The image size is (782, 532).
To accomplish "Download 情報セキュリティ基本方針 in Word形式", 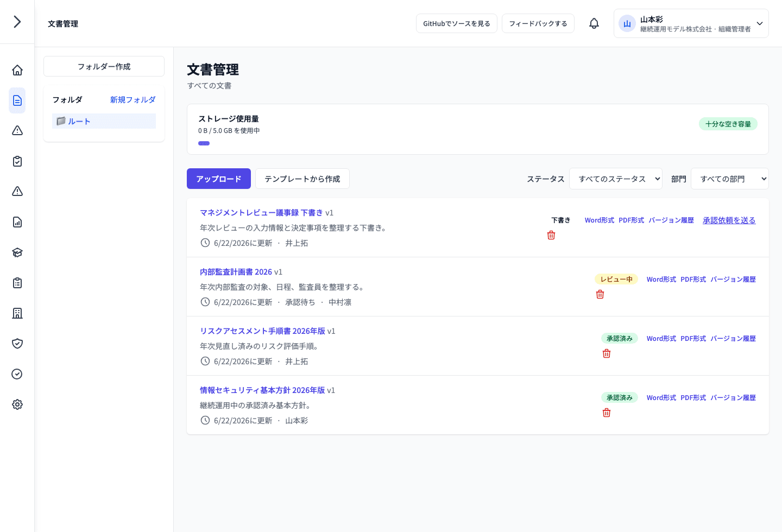I will coord(661,398).
